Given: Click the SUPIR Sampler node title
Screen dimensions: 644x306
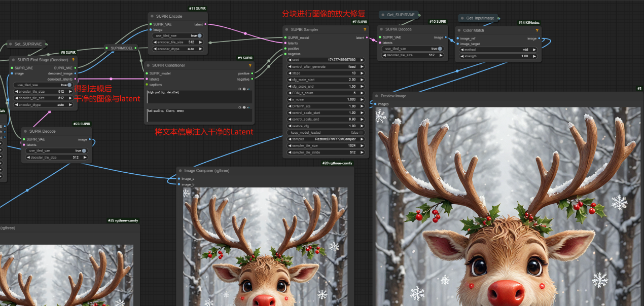Looking at the screenshot, I should [305, 29].
